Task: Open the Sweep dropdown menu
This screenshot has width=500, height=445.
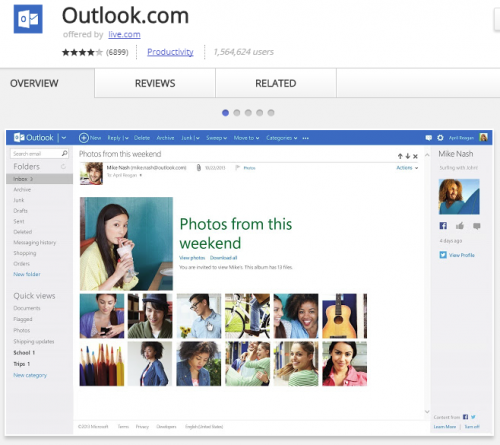Action: [x=216, y=138]
